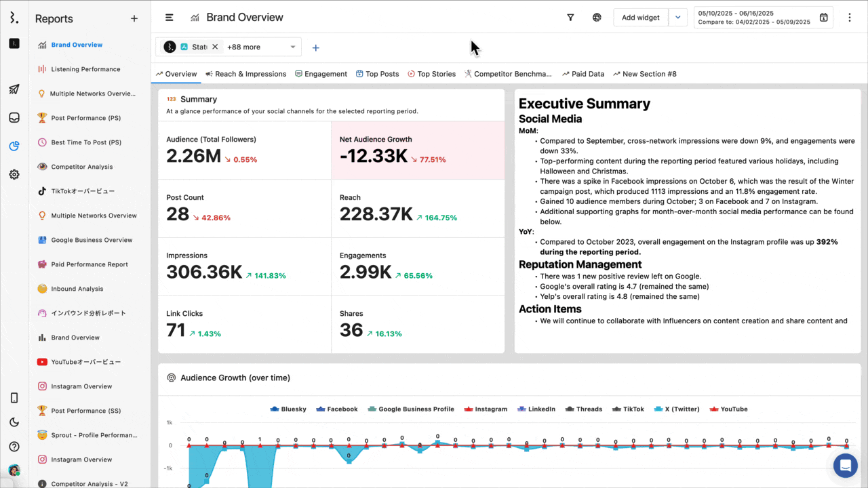
Task: Toggle Facebook legend color swatch
Action: pyautogui.click(x=321, y=409)
